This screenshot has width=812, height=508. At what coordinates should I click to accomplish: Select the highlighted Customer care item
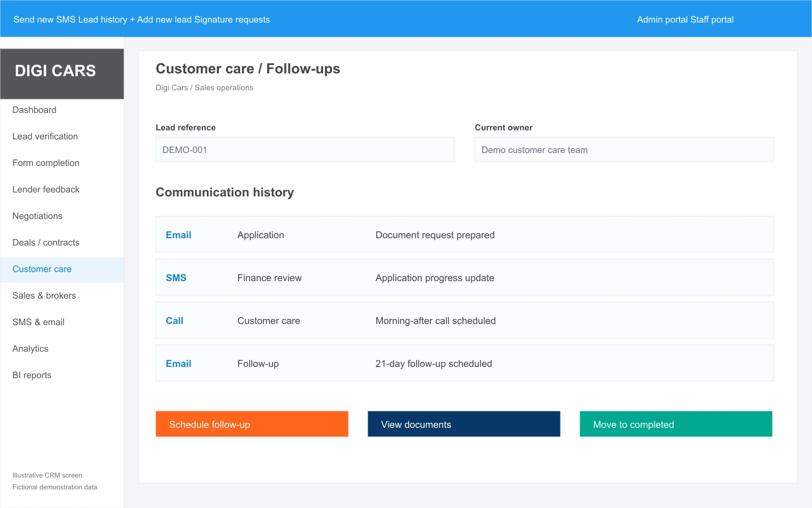click(x=62, y=269)
